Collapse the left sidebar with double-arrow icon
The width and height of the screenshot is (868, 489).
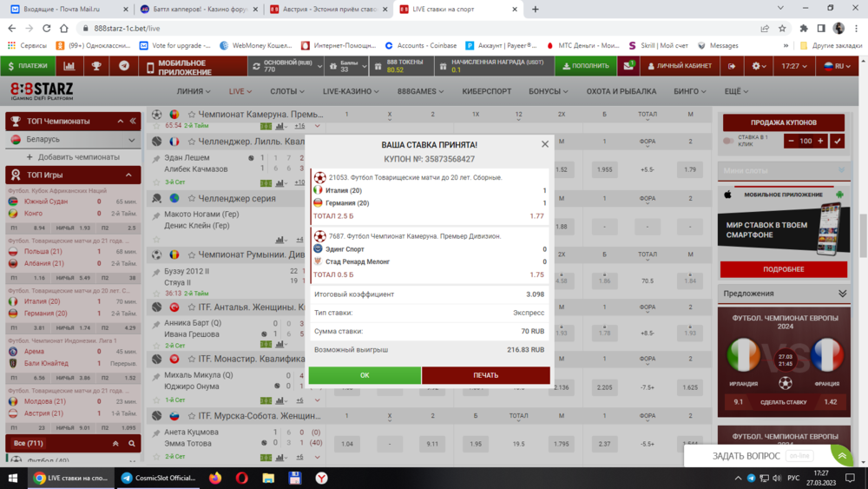133,121
